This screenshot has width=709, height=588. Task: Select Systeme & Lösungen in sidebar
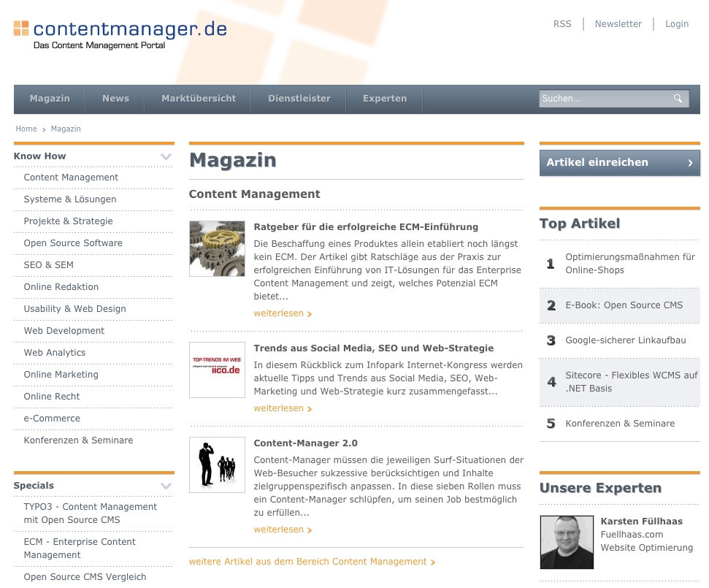coord(70,199)
